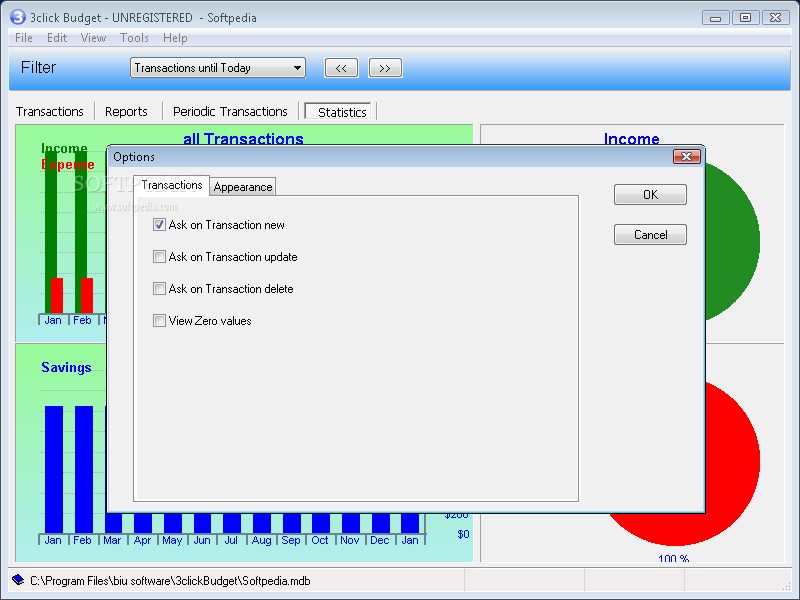Viewport: 800px width, 600px height.
Task: Click the Dec month label in Savings chart
Action: click(380, 540)
